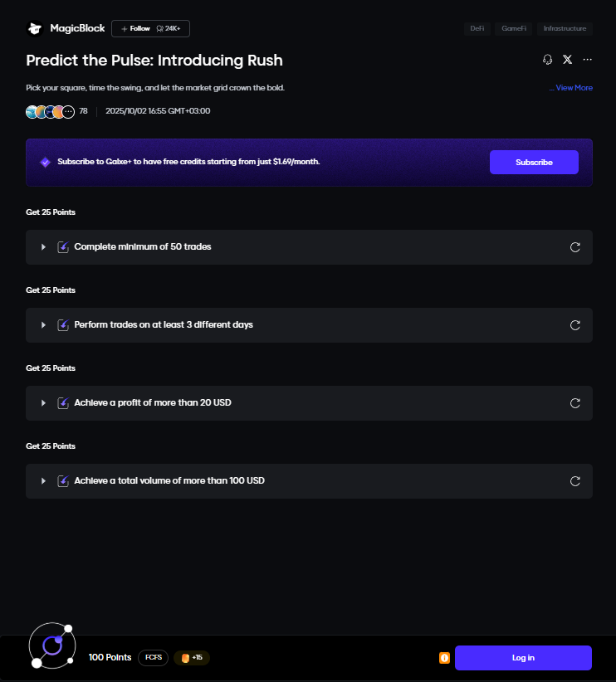Viewport: 616px width, 682px height.
Task: Select the Infrastructure category tag
Action: [565, 29]
